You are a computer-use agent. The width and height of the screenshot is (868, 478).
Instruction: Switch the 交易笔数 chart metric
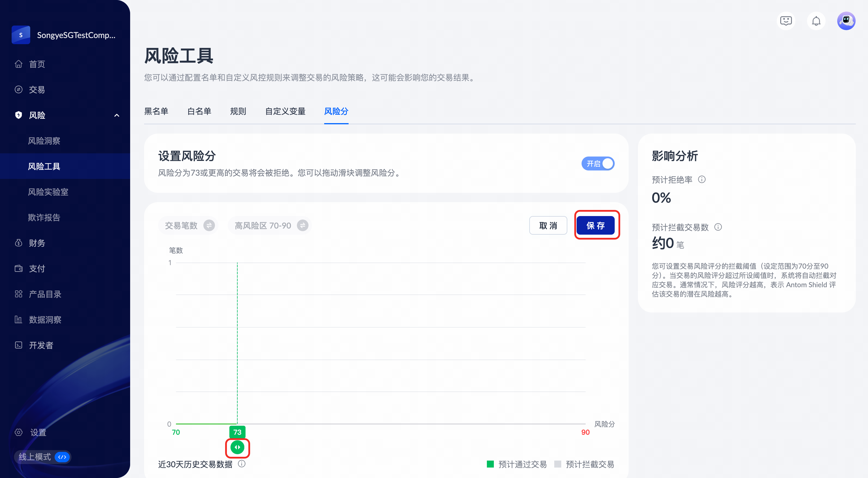pyautogui.click(x=209, y=225)
